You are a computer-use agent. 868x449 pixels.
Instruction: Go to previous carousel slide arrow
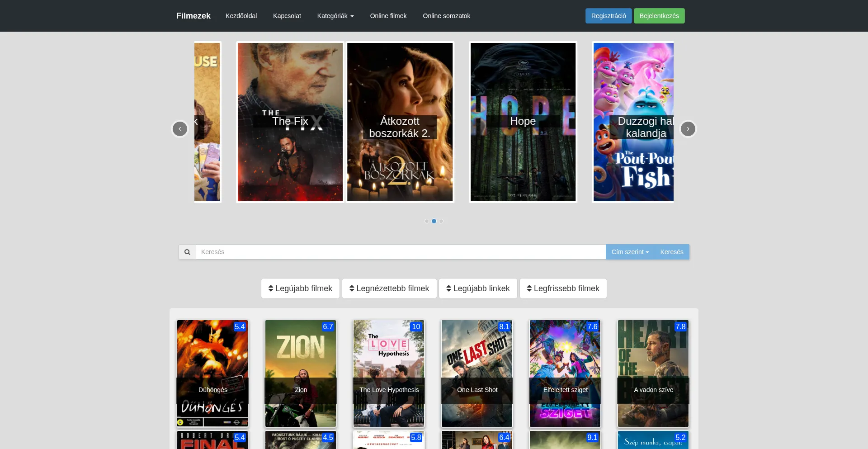pyautogui.click(x=180, y=129)
